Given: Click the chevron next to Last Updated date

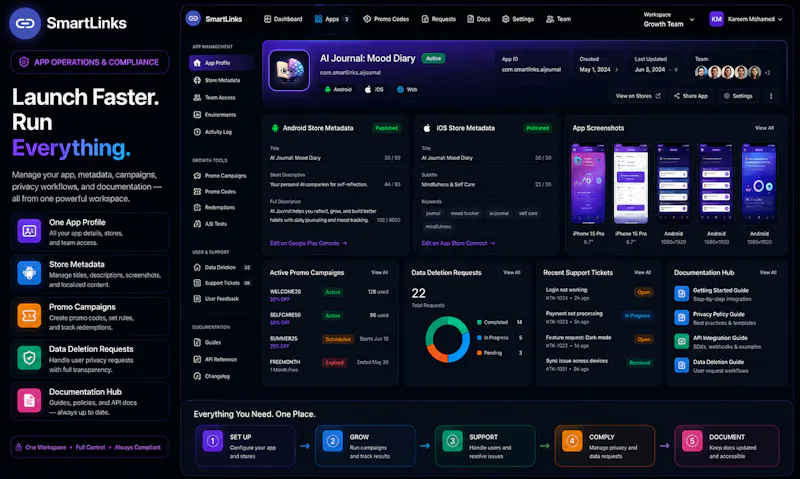Looking at the screenshot, I should tap(676, 69).
